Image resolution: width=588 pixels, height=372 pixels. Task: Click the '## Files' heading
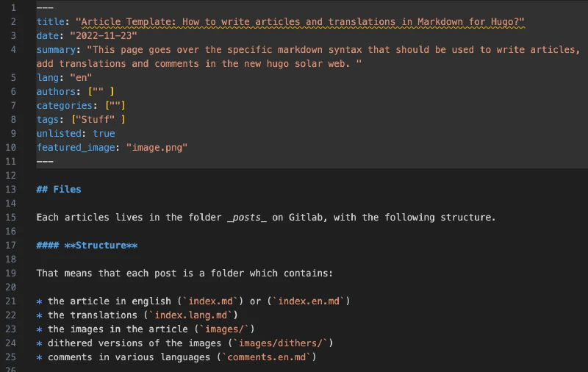point(59,190)
